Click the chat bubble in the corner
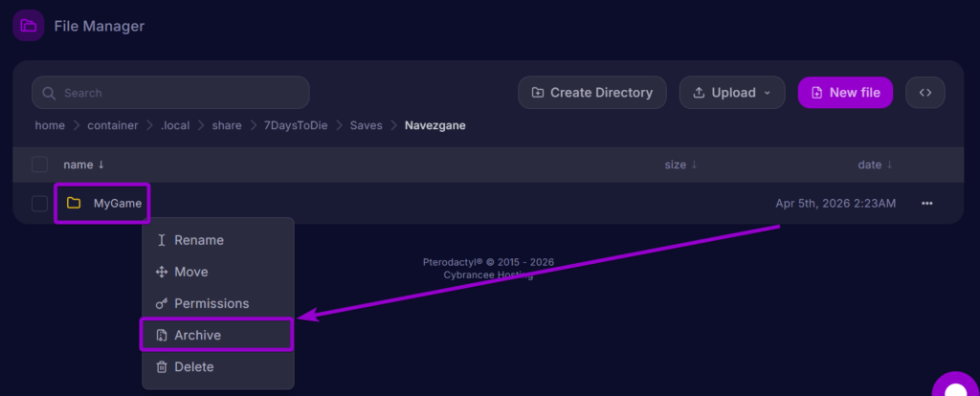The image size is (980, 396). click(x=956, y=385)
